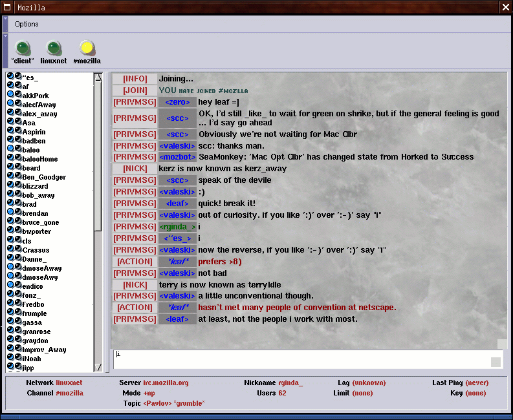Click the op status icon next to af
This screenshot has width=513, height=420.
tap(10, 86)
